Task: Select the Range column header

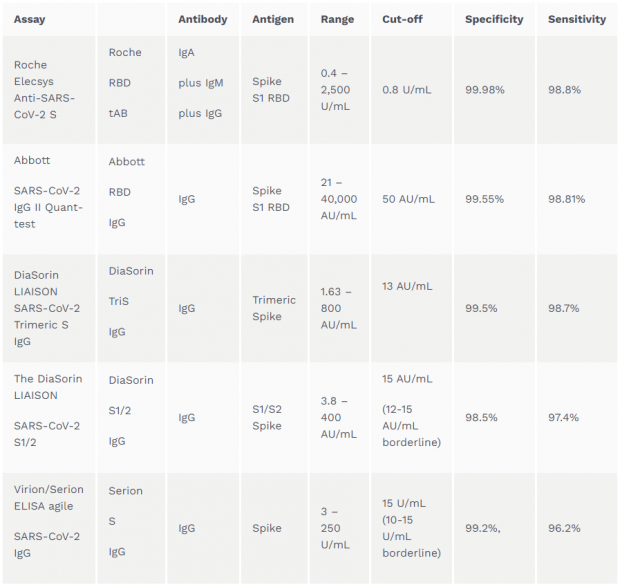Action: pos(337,19)
